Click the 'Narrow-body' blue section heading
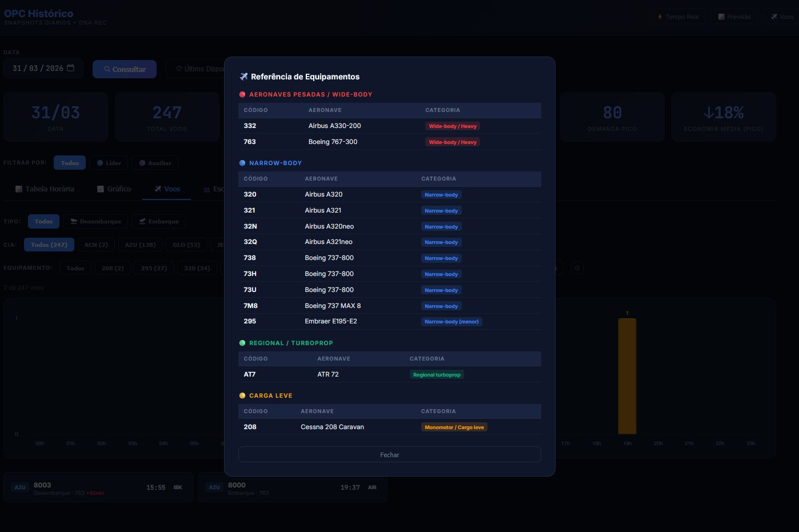The image size is (799, 532). [x=275, y=163]
